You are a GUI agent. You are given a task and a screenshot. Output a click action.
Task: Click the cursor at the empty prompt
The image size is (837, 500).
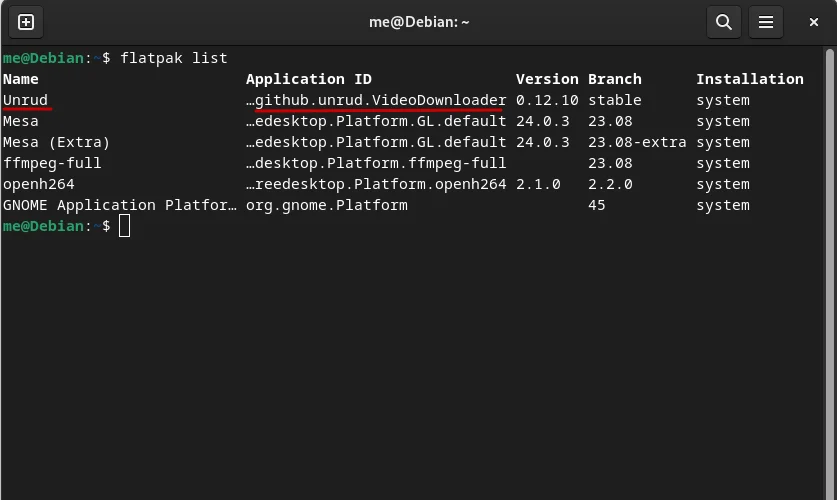124,226
